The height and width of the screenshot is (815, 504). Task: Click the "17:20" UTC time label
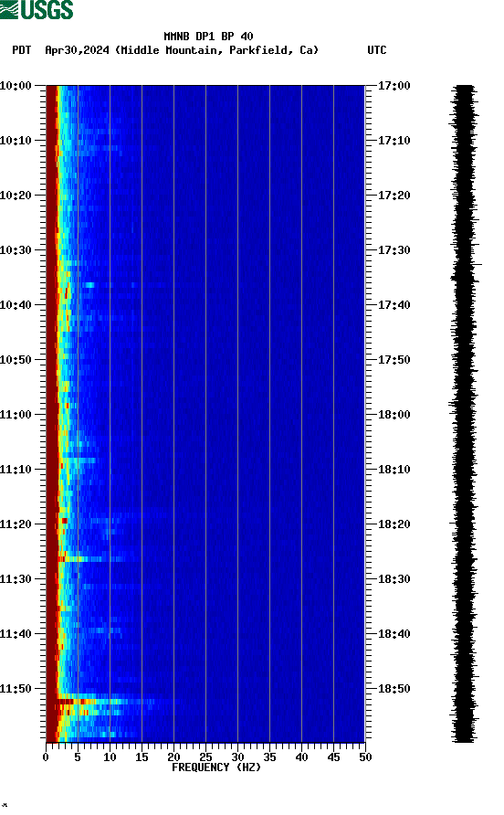click(x=394, y=195)
